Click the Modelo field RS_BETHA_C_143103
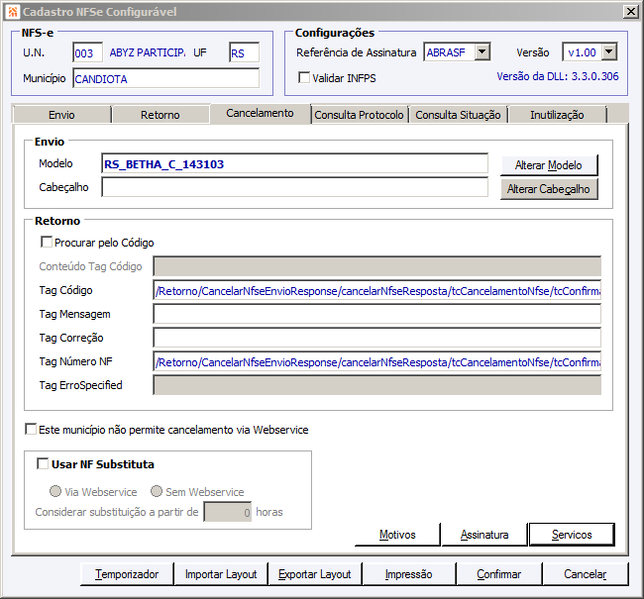Screen dimensions: 644x599 pyautogui.click(x=294, y=164)
